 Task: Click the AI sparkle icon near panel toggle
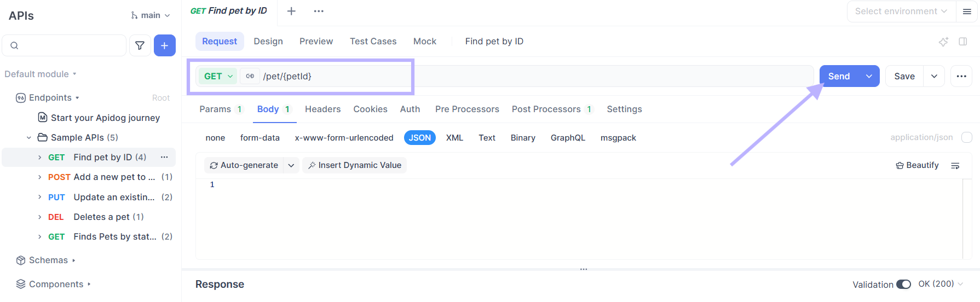[943, 42]
